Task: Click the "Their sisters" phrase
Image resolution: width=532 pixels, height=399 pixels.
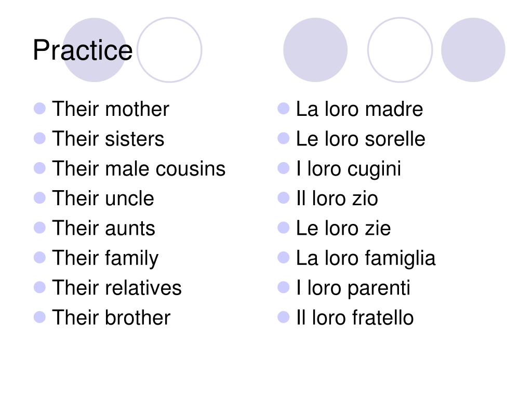Action: tap(108, 139)
